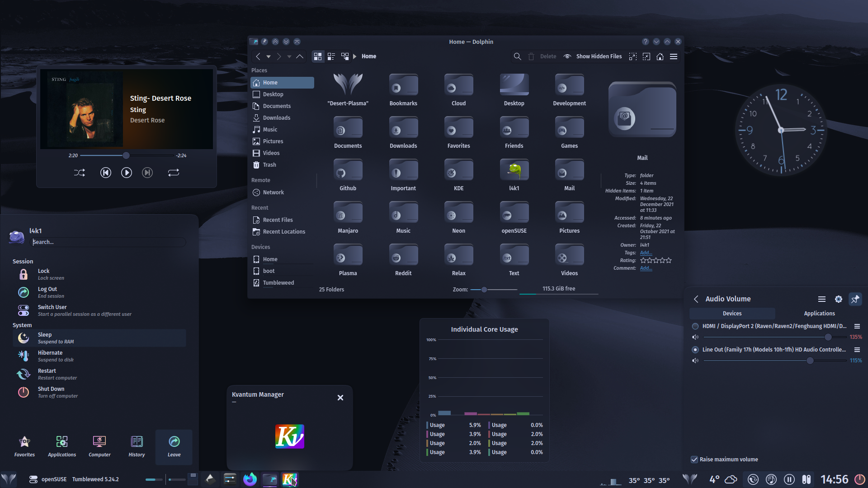Choose Switch User option
Image resolution: width=868 pixels, height=488 pixels.
tap(99, 310)
